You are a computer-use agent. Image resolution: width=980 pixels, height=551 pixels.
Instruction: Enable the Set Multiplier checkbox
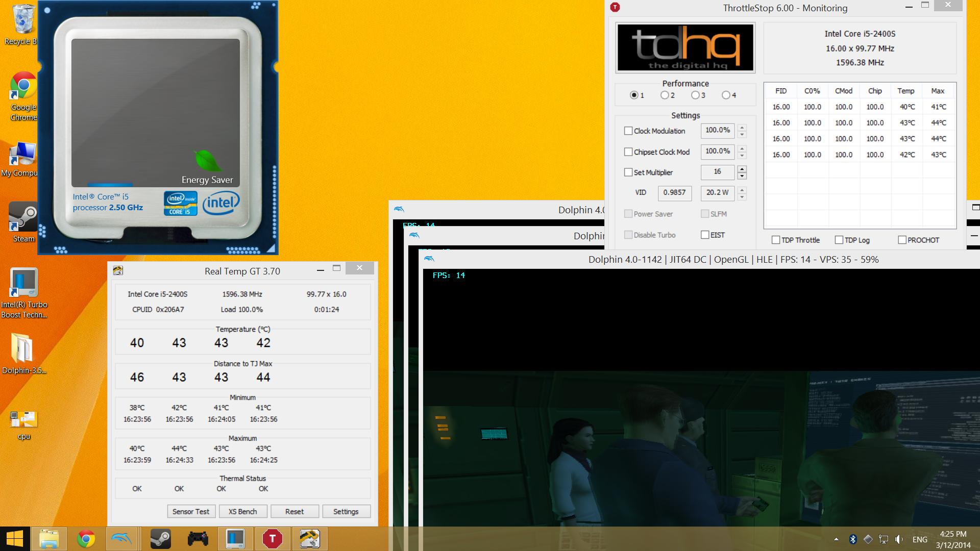pyautogui.click(x=628, y=172)
